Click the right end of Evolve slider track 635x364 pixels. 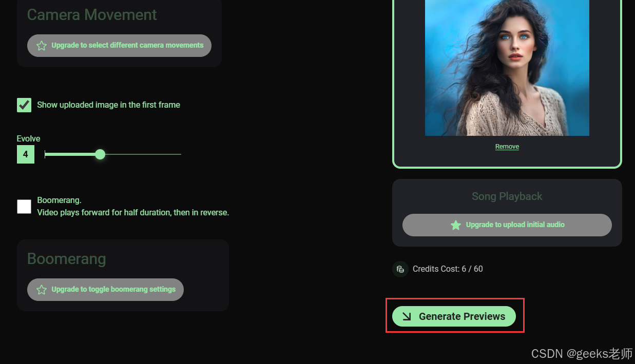click(180, 154)
